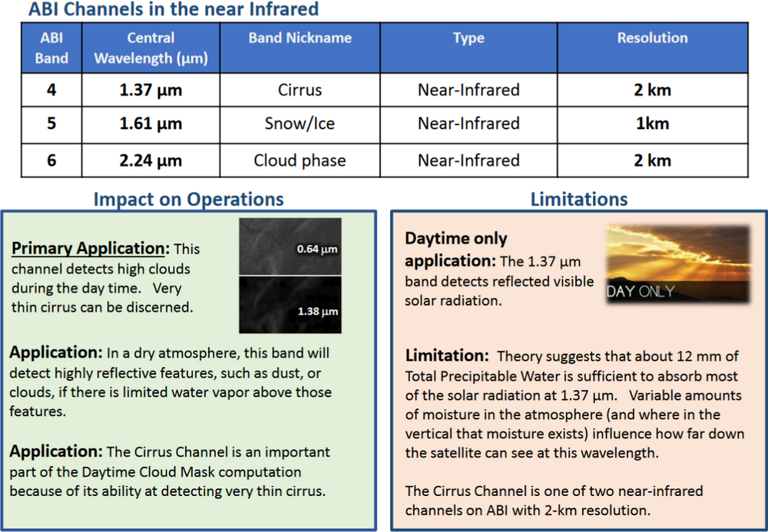
Task: Select the DAY ONLY sunset picture
Action: [677, 263]
